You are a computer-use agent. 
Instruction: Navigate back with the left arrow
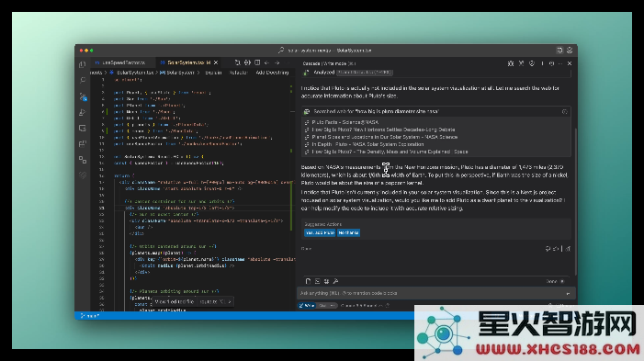pyautogui.click(x=267, y=62)
